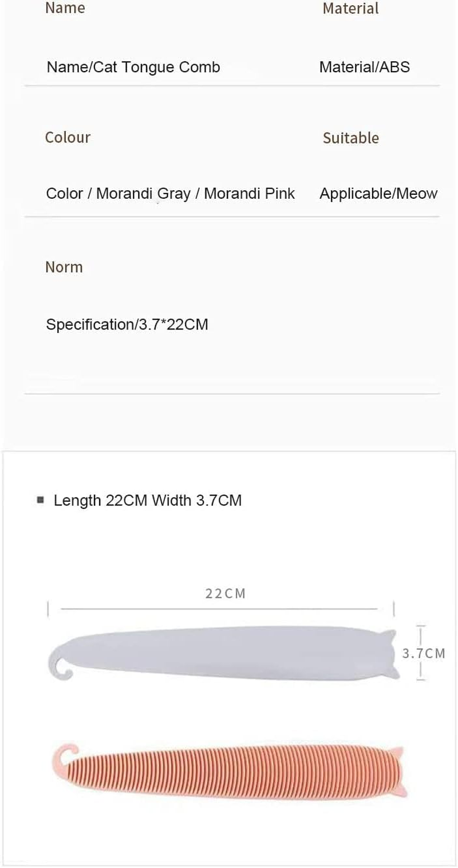Viewport: 458px width, 868px height.
Task: Click the pink comb's curled hook tail
Action: pos(65,755)
